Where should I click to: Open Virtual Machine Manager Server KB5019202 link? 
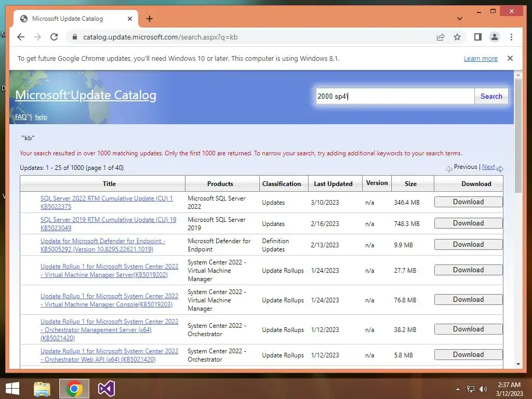(109, 270)
